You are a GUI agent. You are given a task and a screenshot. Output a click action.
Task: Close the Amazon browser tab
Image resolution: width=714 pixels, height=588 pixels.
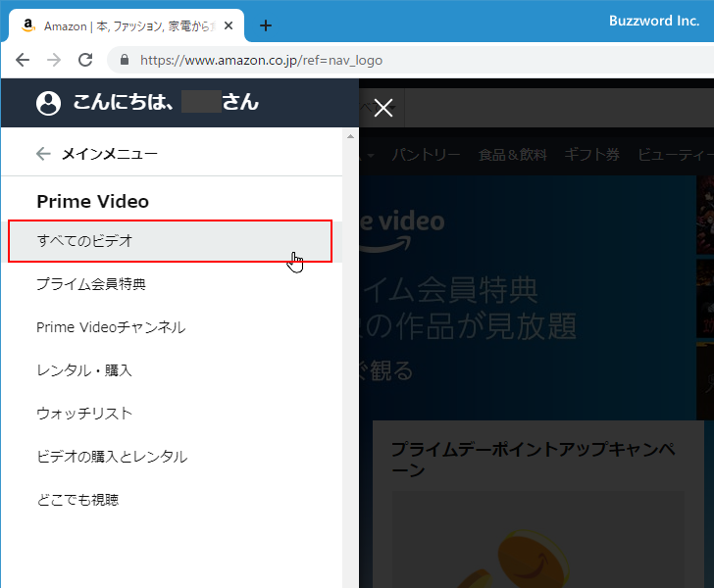[229, 25]
